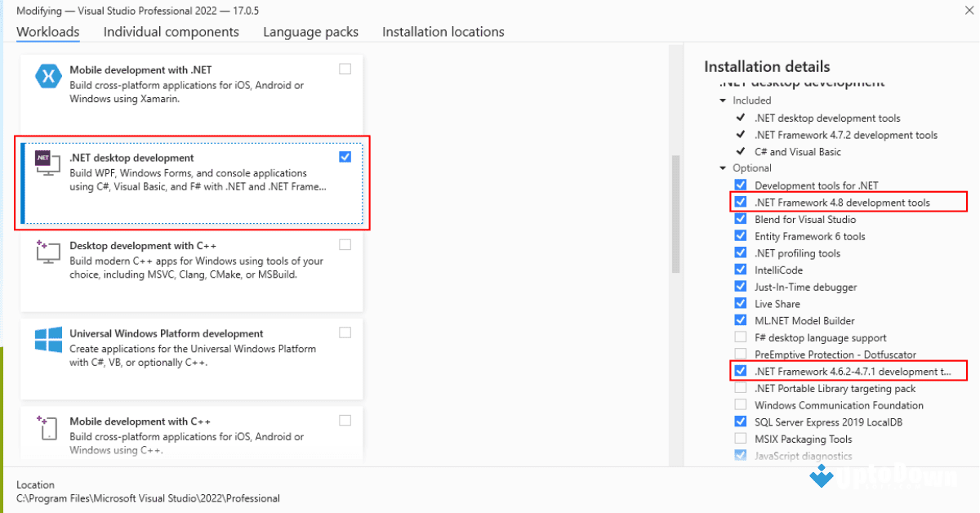Open the Language packs tab
Image resolution: width=980 pixels, height=513 pixels.
310,32
